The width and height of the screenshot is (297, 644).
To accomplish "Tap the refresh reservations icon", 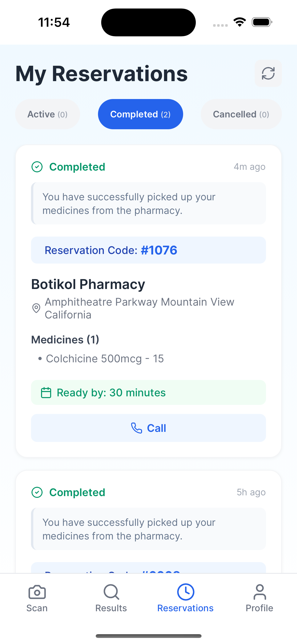I will coord(268,73).
